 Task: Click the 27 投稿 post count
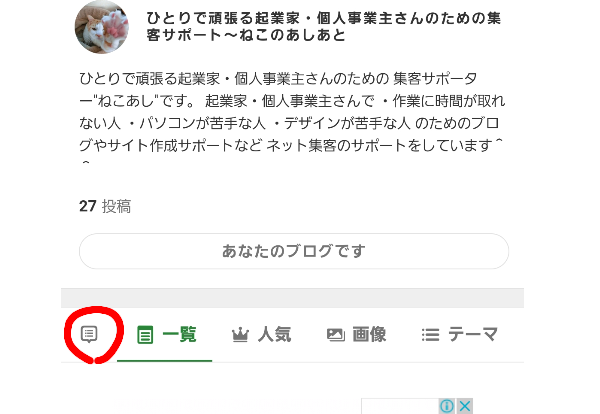(x=105, y=206)
